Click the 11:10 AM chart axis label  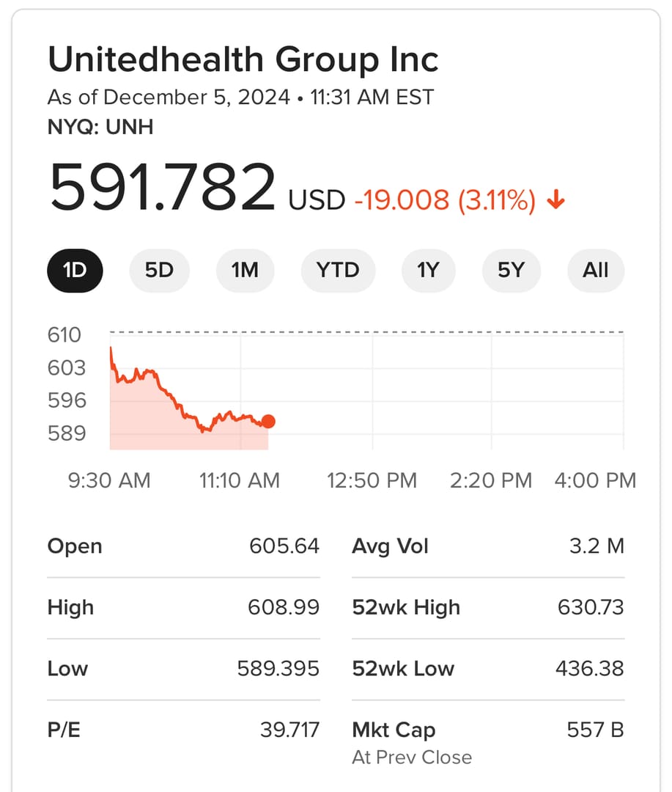[240, 480]
